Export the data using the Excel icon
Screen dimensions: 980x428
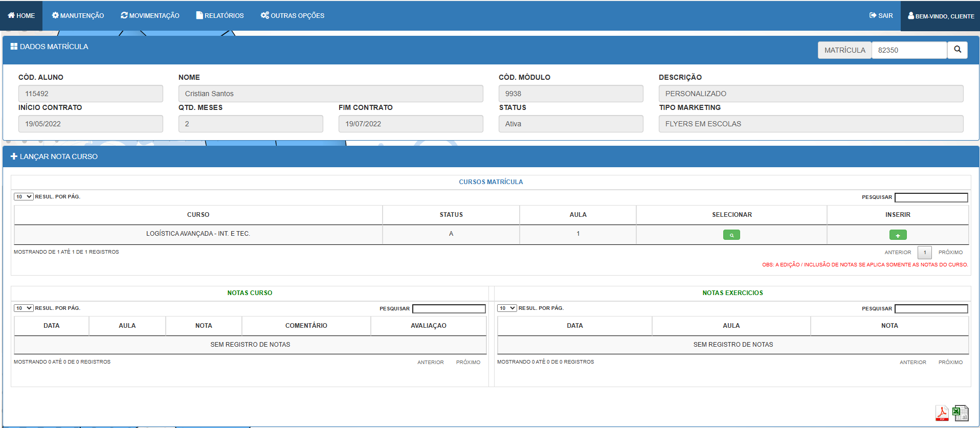click(961, 413)
